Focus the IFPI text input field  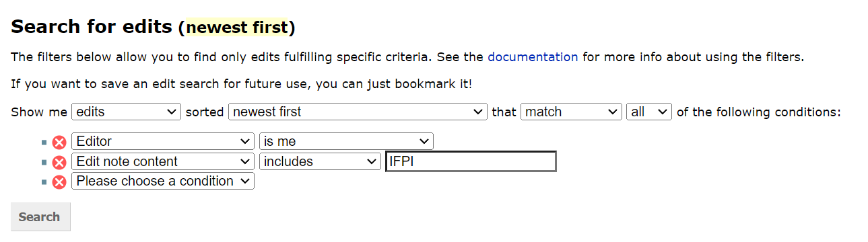tap(471, 161)
